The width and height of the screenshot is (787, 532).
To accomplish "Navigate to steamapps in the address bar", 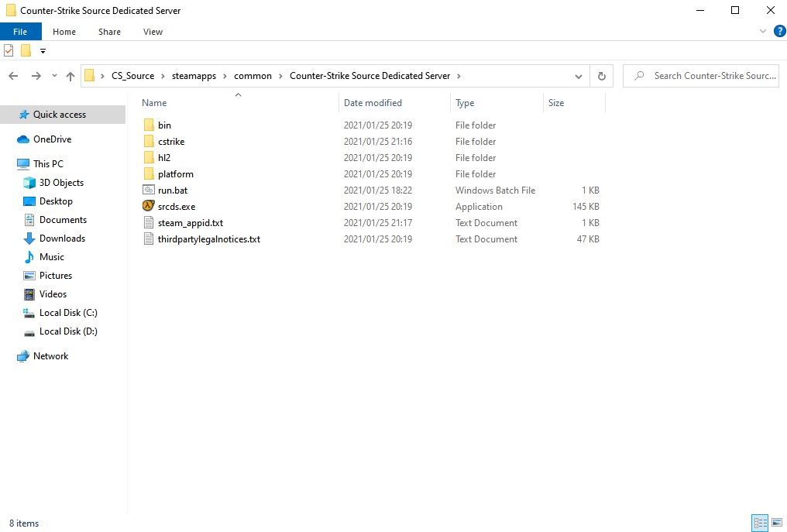I will point(194,76).
